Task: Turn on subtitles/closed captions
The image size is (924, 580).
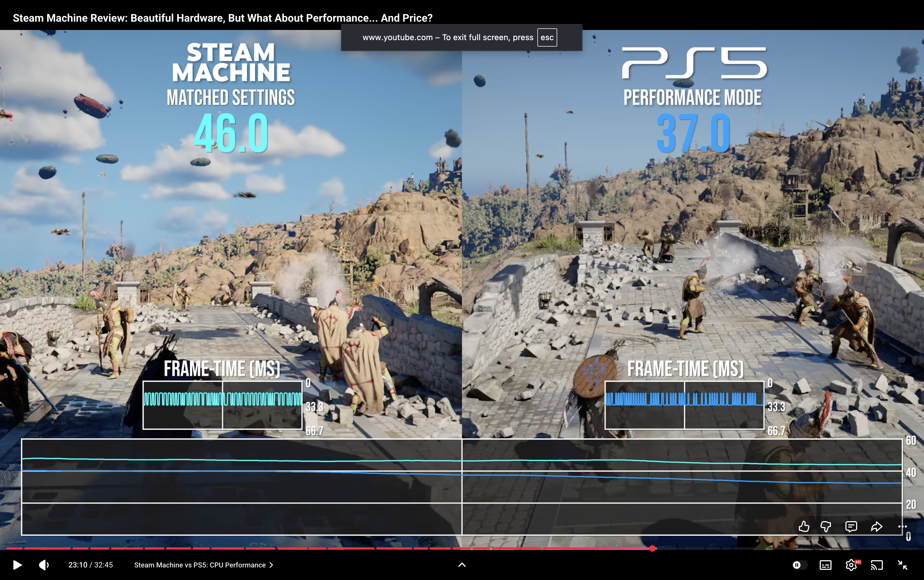Action: pos(826,565)
